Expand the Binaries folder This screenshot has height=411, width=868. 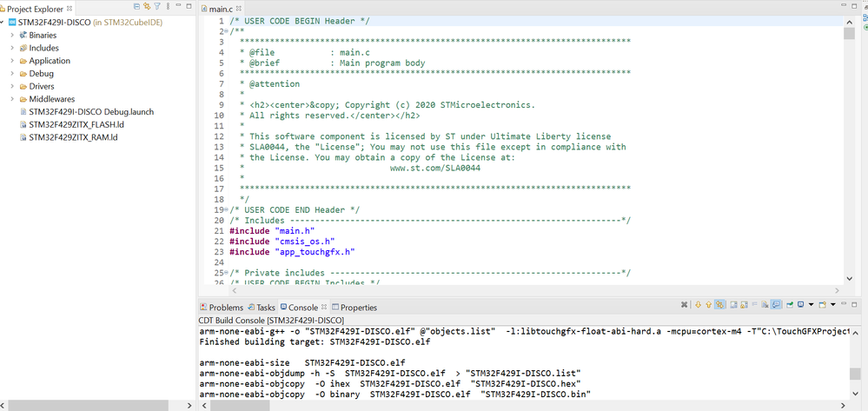tap(12, 35)
